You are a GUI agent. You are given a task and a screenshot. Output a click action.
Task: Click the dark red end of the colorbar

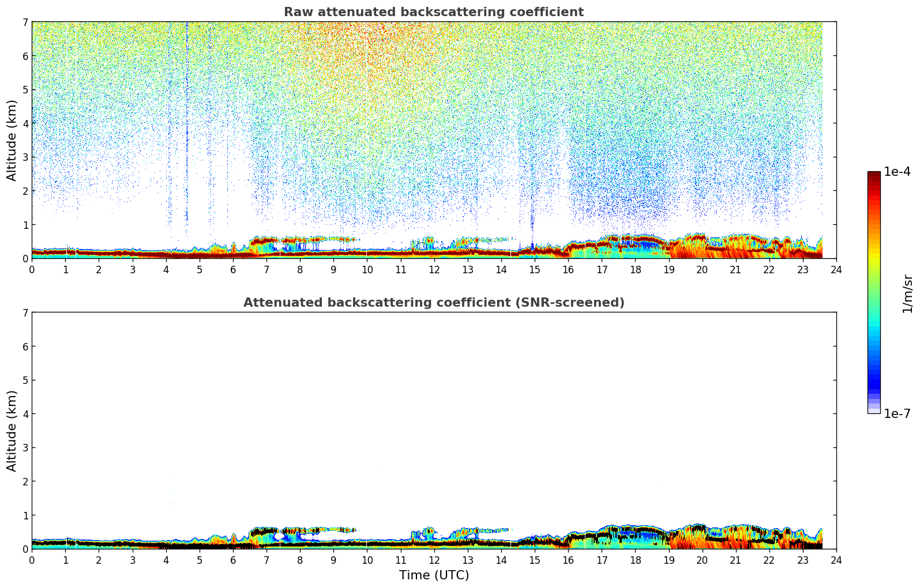(x=874, y=175)
